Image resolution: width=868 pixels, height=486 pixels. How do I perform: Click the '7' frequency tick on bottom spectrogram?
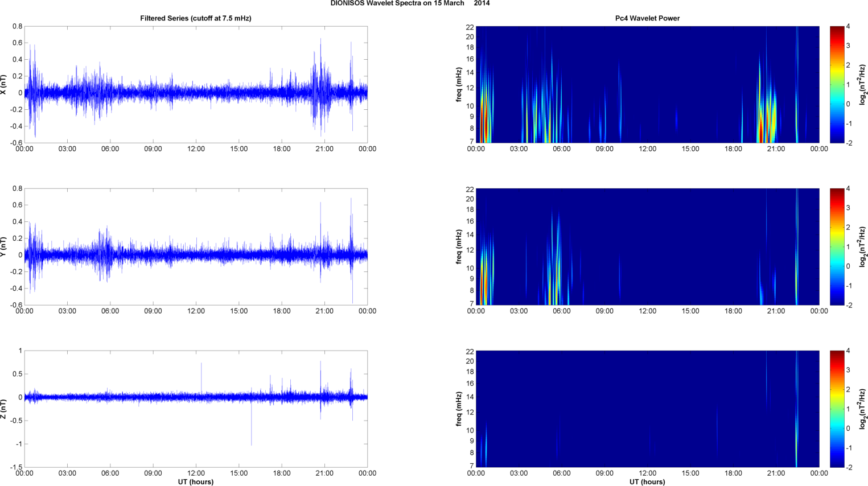pos(471,466)
